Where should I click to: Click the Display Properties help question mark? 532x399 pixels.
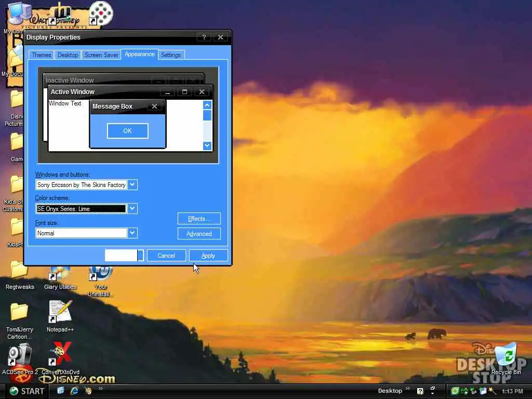(204, 37)
